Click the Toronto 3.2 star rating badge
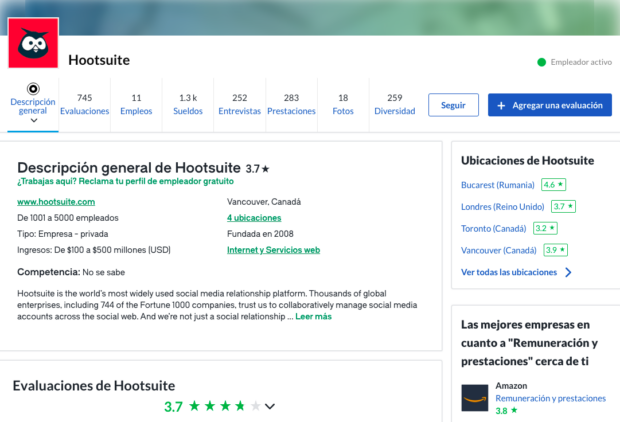The image size is (620, 422). [x=545, y=228]
